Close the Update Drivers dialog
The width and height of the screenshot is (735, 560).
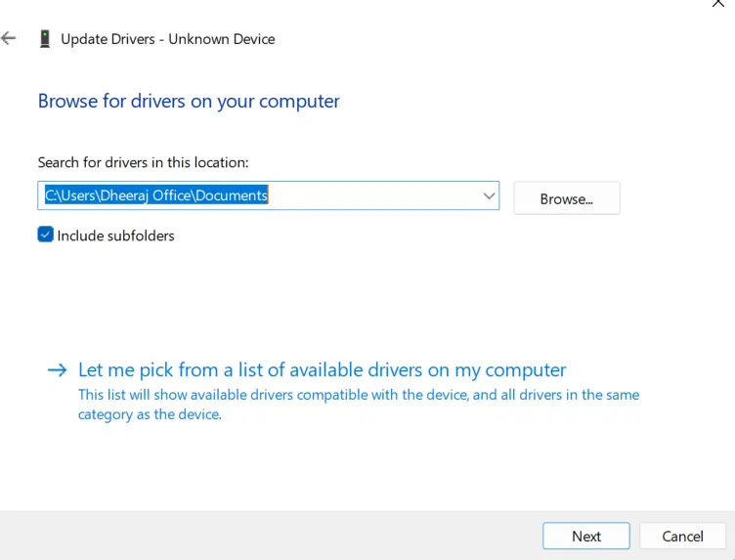718,3
